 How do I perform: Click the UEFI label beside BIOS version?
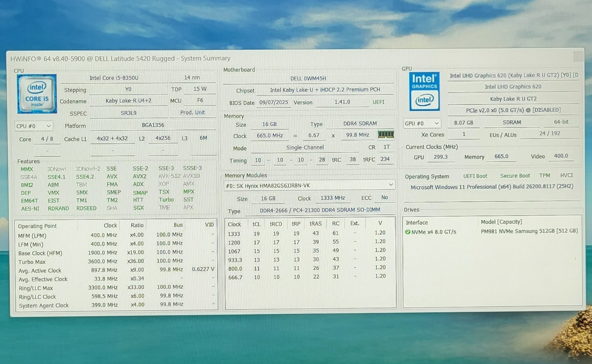(379, 102)
